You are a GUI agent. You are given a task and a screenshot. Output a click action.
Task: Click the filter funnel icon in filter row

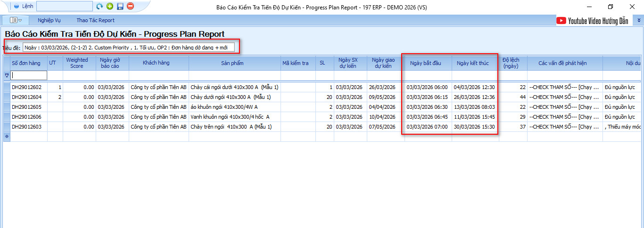pos(7,75)
